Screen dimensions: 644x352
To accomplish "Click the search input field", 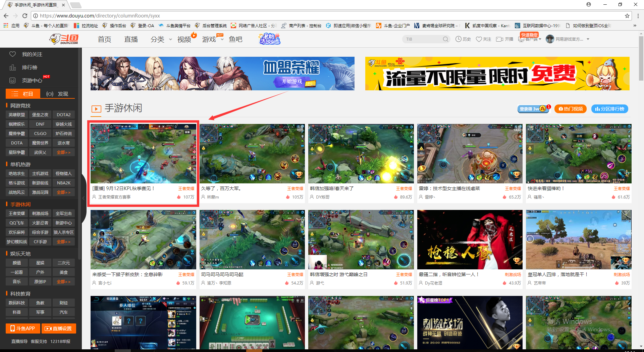I will (423, 39).
